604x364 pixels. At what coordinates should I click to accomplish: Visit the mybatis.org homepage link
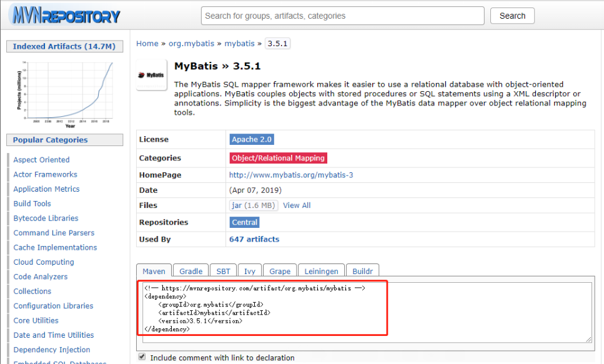tap(291, 175)
